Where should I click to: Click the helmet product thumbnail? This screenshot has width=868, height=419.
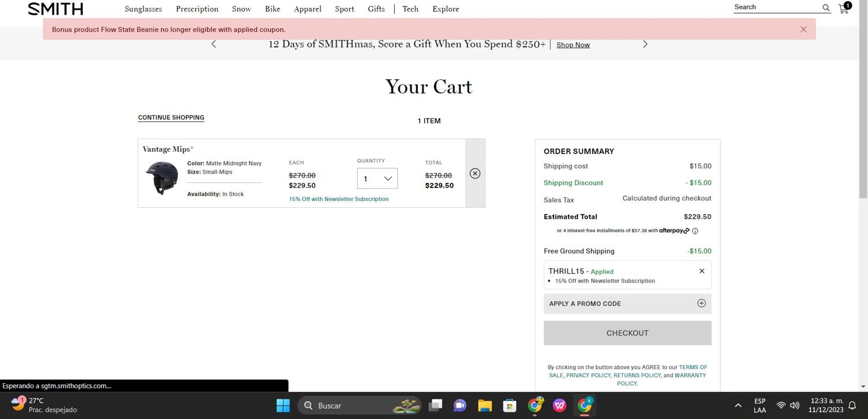coord(162,178)
